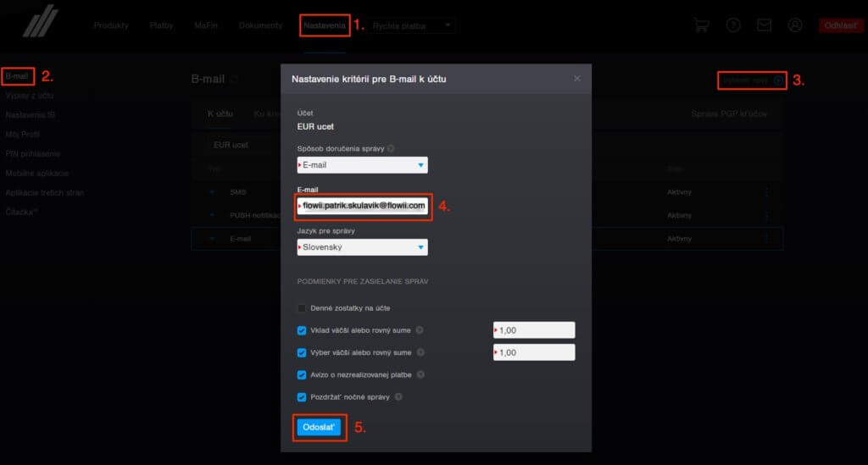Show info for Vklad väčší alebo rovný sume

[x=420, y=330]
